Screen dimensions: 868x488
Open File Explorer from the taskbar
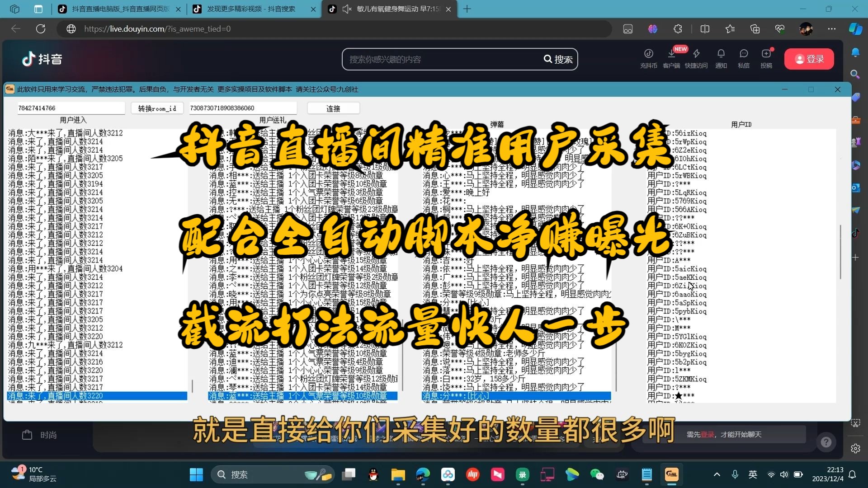398,474
